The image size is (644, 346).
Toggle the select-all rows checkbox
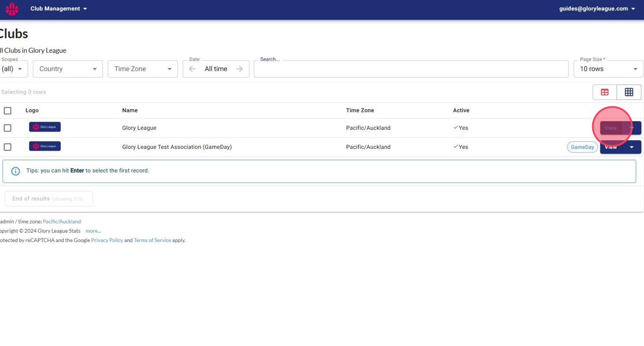(x=7, y=111)
